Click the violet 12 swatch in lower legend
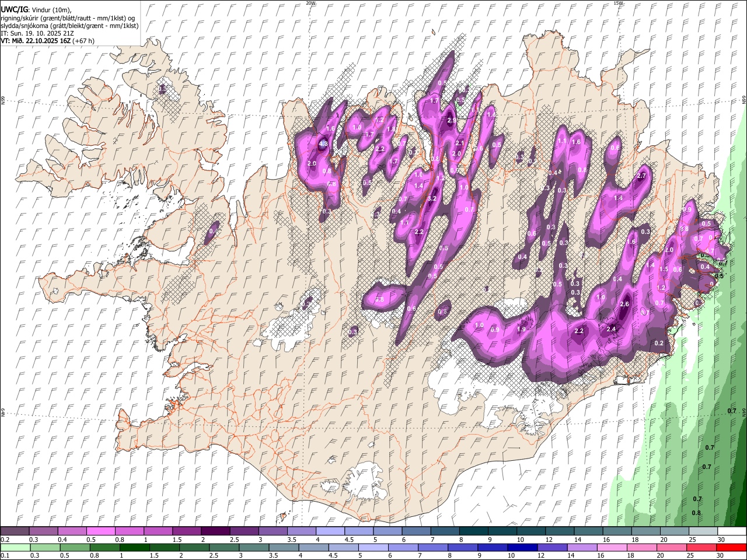This screenshot has width=747, height=560. 551,548
